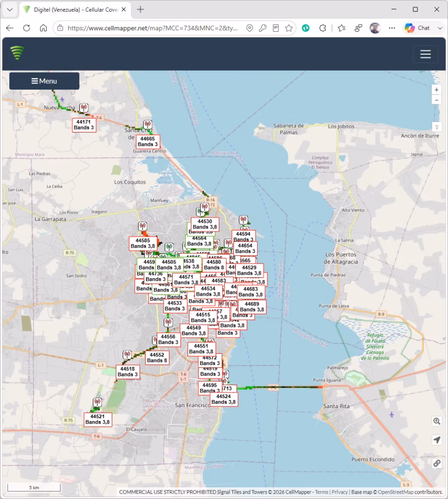Open the hamburger navigation menu in header

[x=426, y=54]
